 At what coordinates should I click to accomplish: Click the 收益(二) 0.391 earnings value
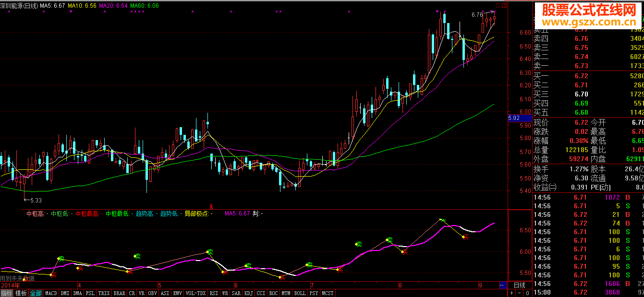click(x=579, y=187)
